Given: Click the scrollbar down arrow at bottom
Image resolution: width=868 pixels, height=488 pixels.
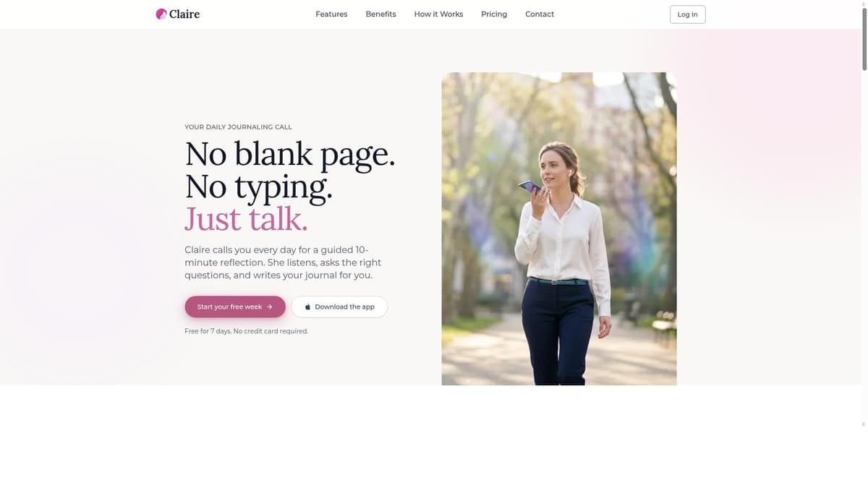Looking at the screenshot, I should [864, 424].
